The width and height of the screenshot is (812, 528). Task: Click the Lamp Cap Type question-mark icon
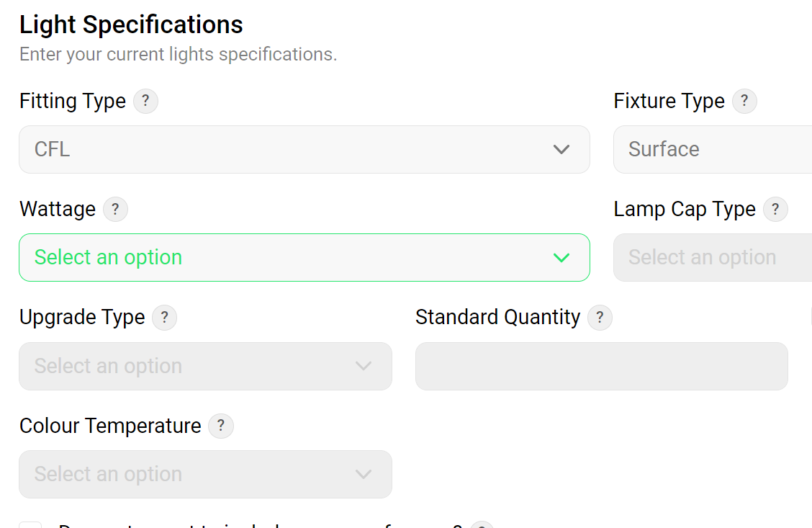pyautogui.click(x=775, y=210)
